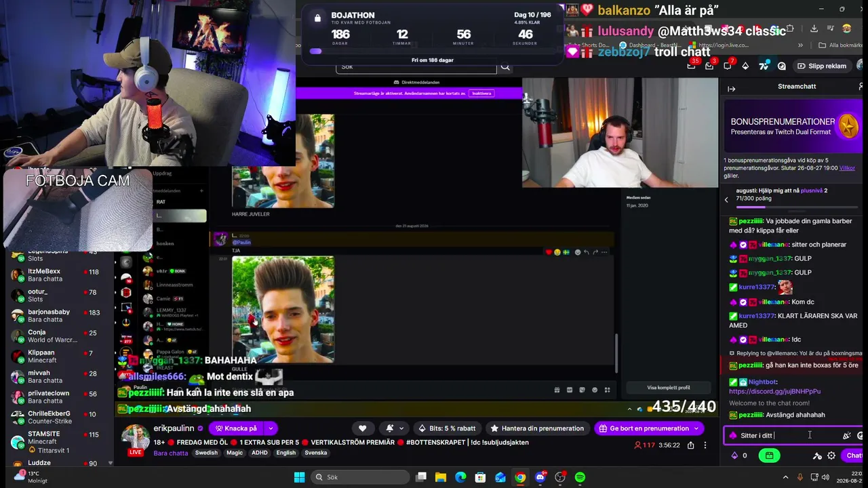Select the Svenska tag
The width and height of the screenshot is (868, 488).
click(316, 453)
